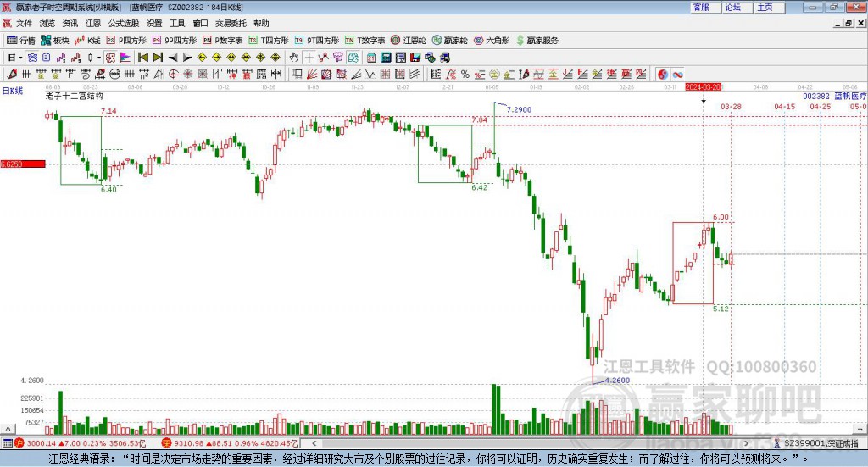This screenshot has height=467, width=868.
Task: Open the 工具 menu
Action: point(177,23)
